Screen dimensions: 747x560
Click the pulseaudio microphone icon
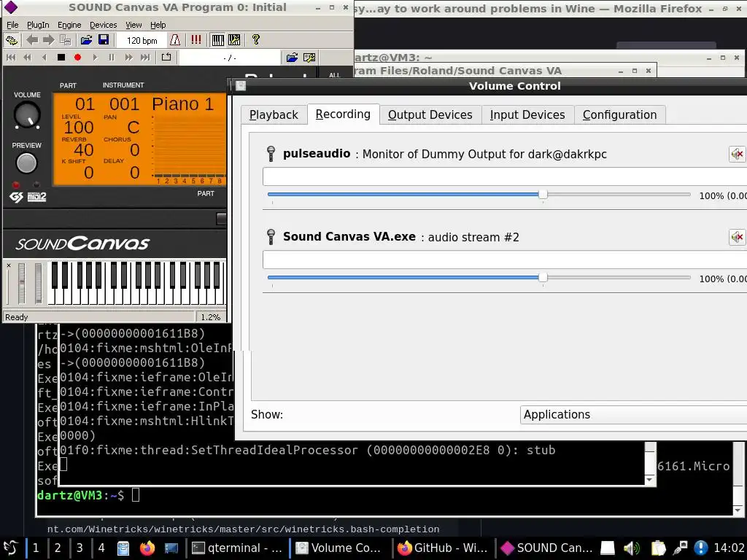[271, 154]
